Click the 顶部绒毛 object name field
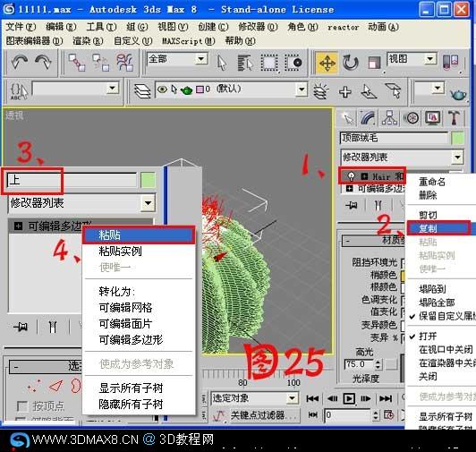Viewport: 476px width, 452px height. click(394, 138)
